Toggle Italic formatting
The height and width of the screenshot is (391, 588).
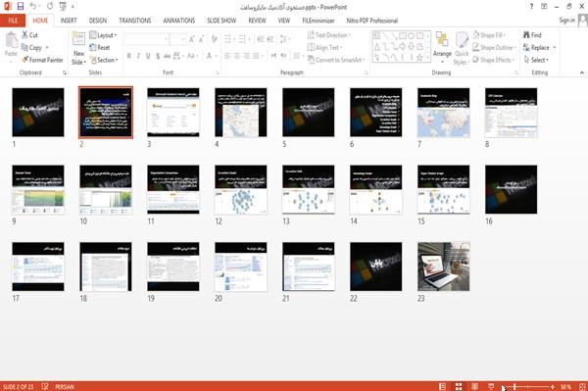pos(138,56)
